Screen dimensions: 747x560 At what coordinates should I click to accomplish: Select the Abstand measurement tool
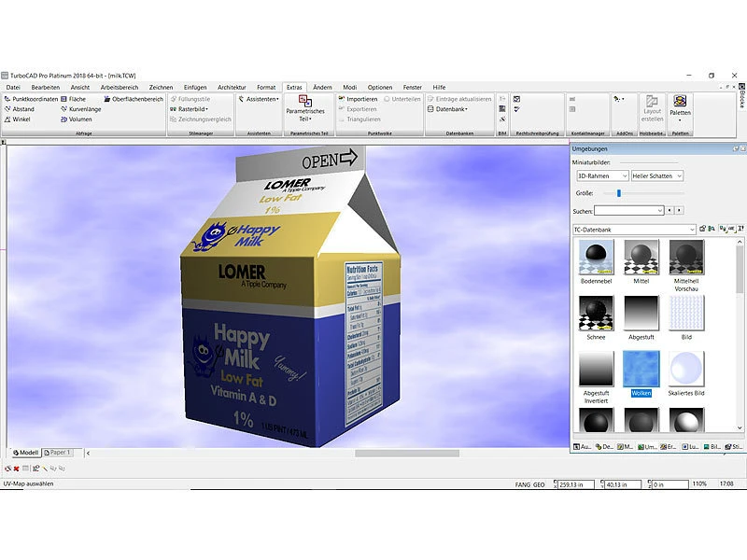pos(23,109)
